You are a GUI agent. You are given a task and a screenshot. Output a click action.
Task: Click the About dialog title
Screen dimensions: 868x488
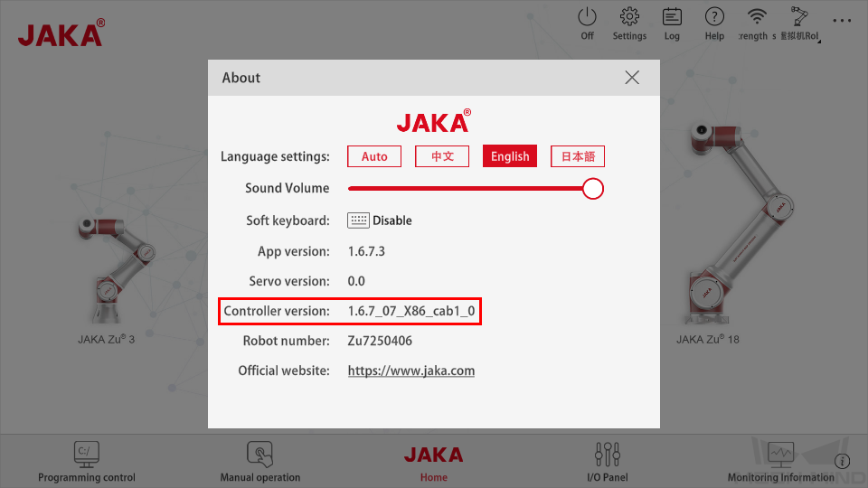click(x=241, y=78)
